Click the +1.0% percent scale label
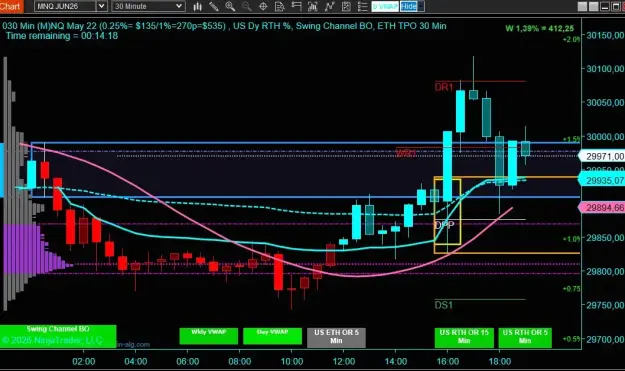625x371 pixels. click(x=571, y=239)
